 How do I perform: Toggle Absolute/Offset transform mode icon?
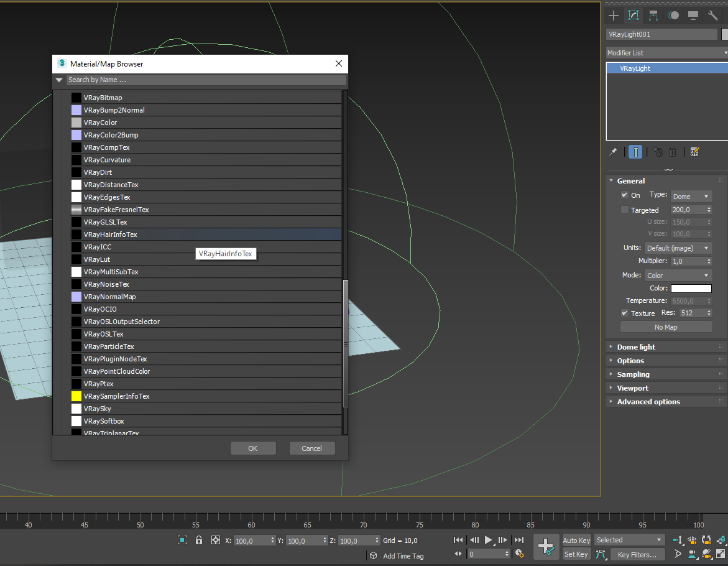(x=216, y=540)
